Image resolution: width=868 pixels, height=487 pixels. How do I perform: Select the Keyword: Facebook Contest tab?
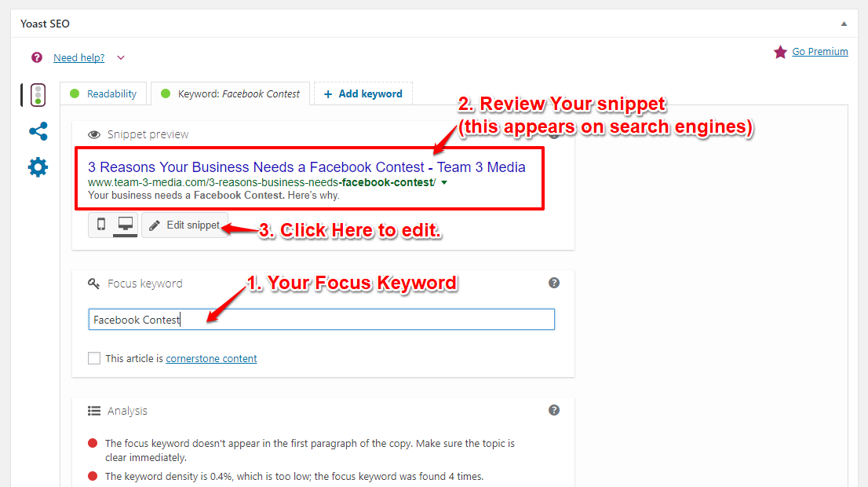tap(230, 93)
